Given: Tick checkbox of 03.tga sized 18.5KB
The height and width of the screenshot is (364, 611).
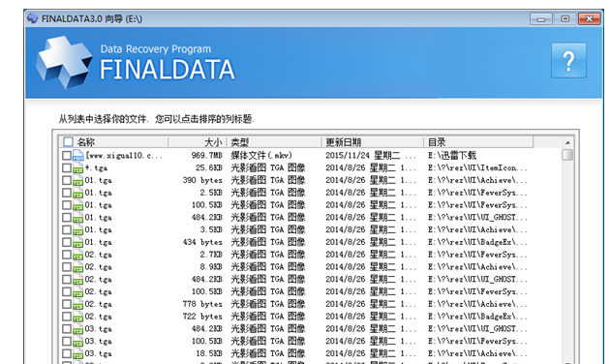Looking at the screenshot, I should (67, 354).
